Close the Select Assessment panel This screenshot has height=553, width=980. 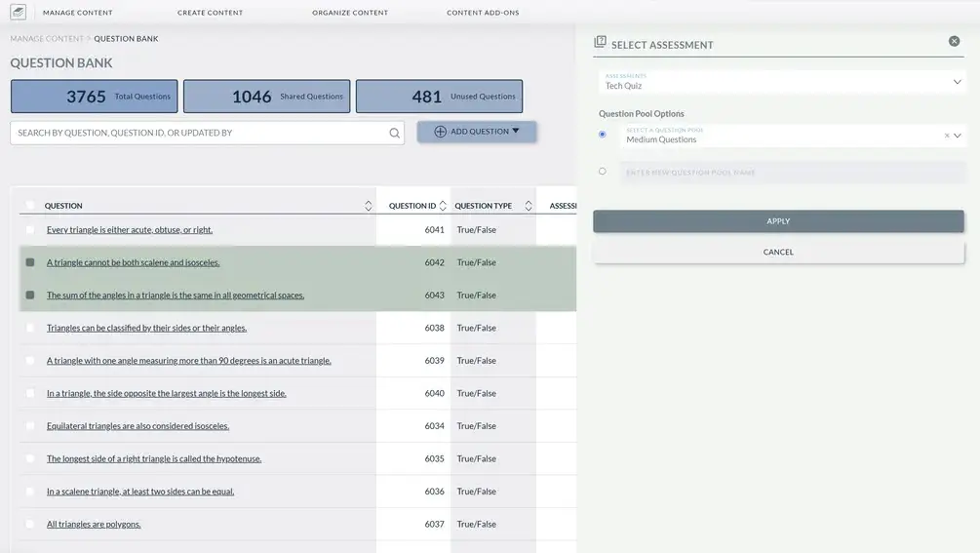[954, 41]
